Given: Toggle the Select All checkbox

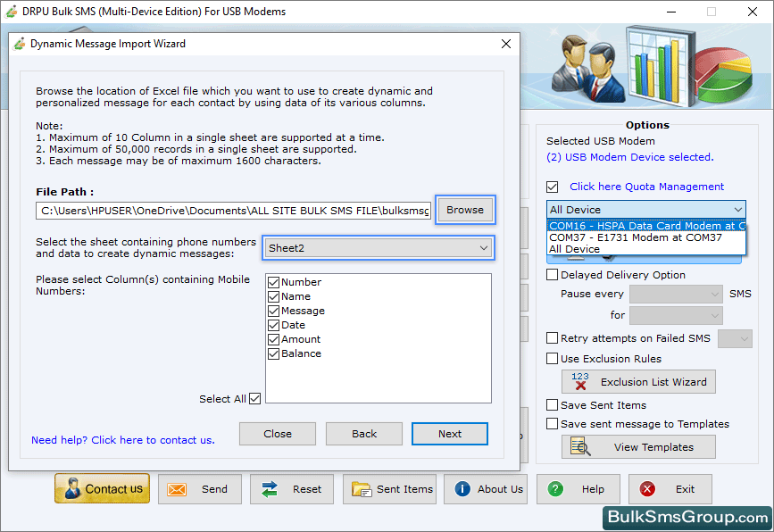Looking at the screenshot, I should point(254,398).
